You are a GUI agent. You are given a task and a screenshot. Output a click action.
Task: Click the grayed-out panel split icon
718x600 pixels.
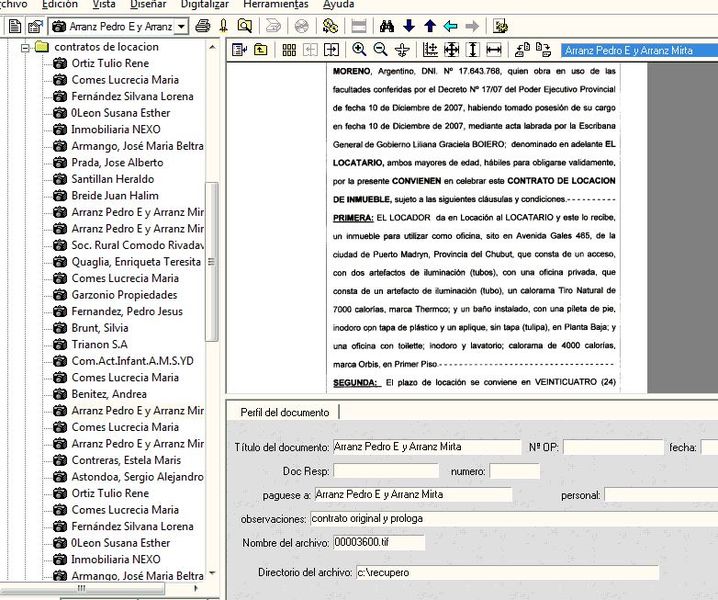[359, 26]
